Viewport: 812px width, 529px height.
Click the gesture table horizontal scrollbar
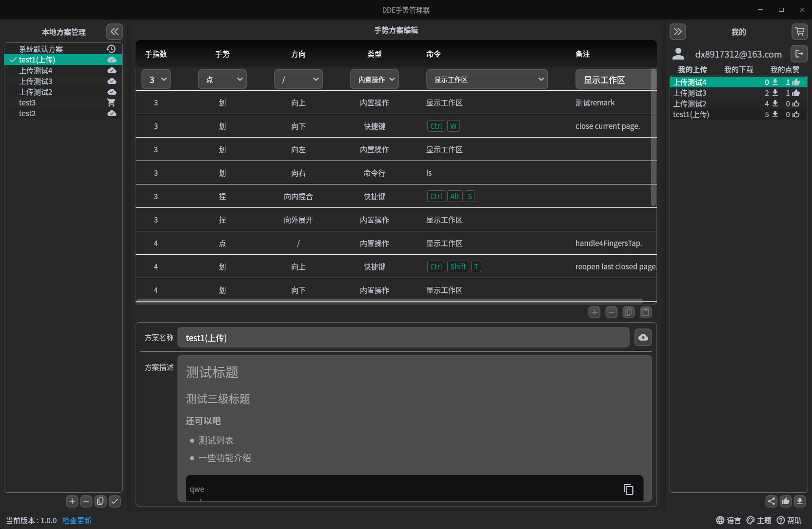pos(389,301)
